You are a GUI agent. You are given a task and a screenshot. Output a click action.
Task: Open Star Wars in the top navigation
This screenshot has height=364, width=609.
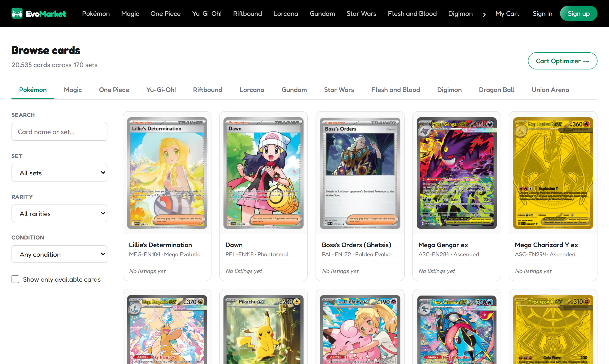tap(361, 14)
